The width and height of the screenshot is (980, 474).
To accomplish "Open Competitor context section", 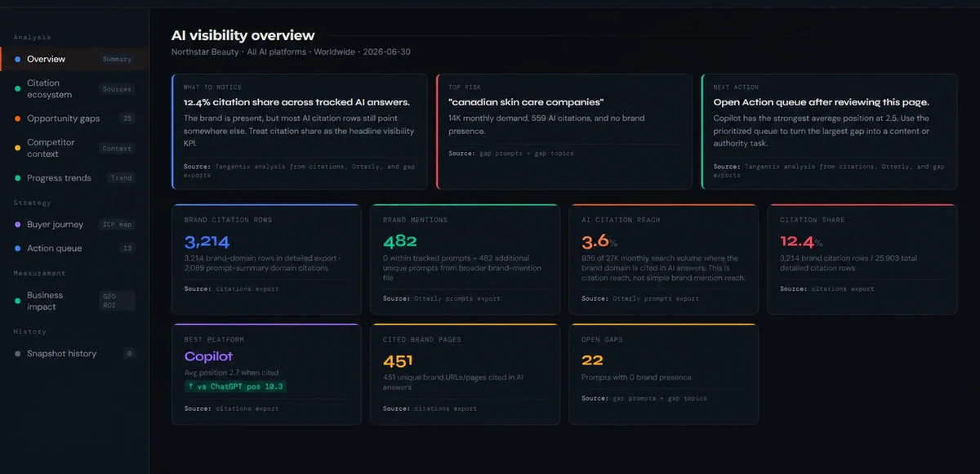I will [x=74, y=148].
